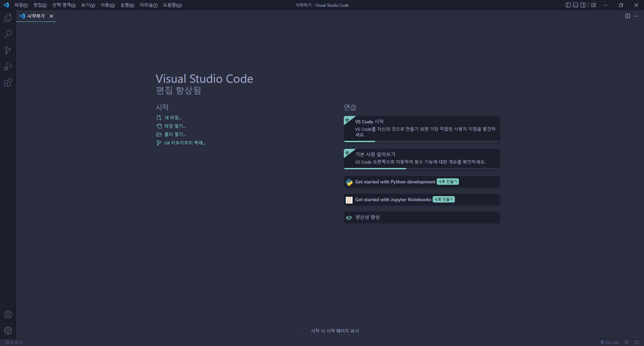The height and width of the screenshot is (346, 644).
Task: Click 새로 만들기 badge on Jupyter item
Action: pyautogui.click(x=443, y=199)
